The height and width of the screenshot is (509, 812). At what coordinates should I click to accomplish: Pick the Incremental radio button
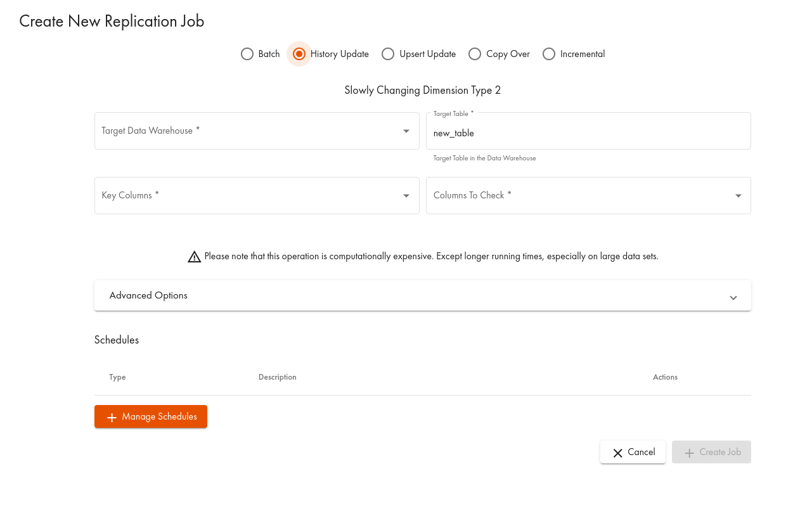point(549,54)
